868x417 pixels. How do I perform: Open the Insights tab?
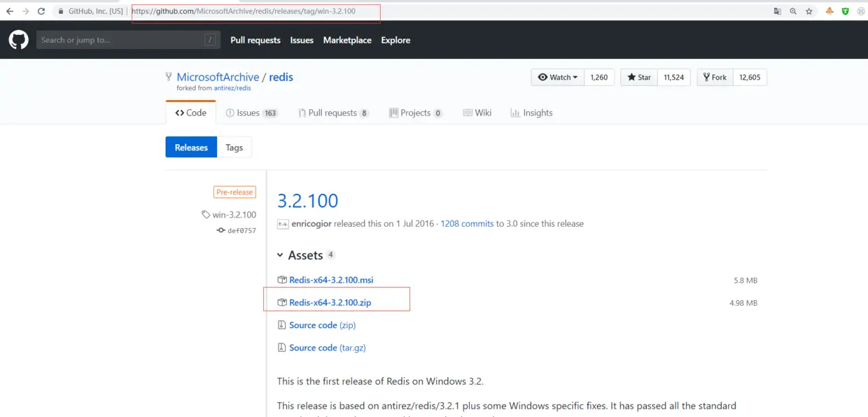(x=531, y=113)
